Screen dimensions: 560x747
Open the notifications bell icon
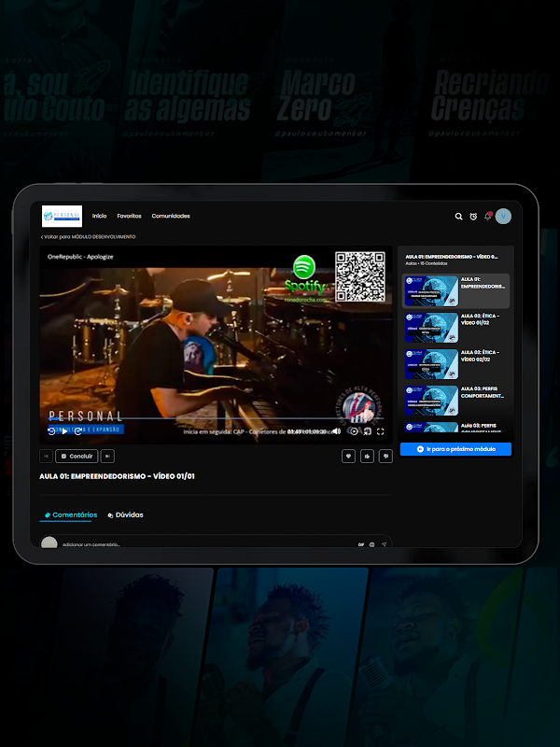pos(487,217)
